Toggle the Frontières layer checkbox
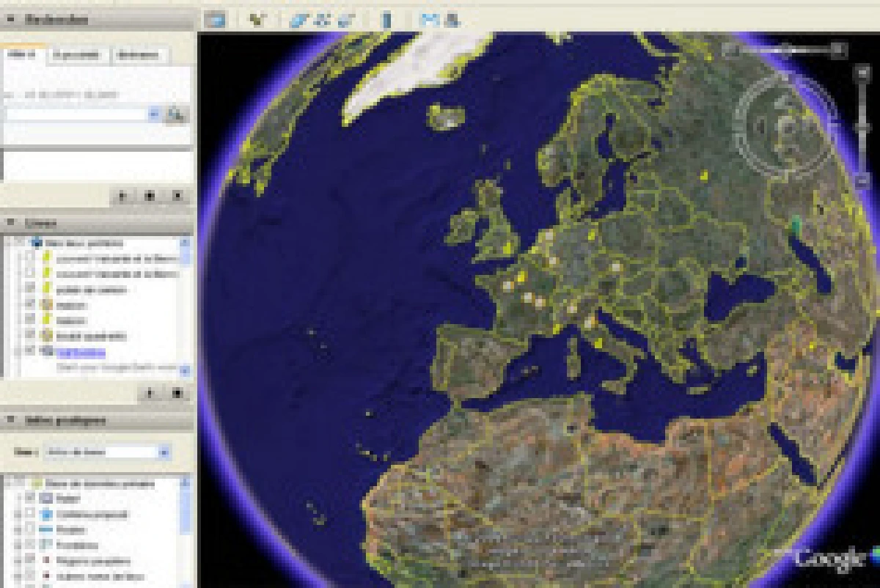880x588 pixels. [30, 545]
